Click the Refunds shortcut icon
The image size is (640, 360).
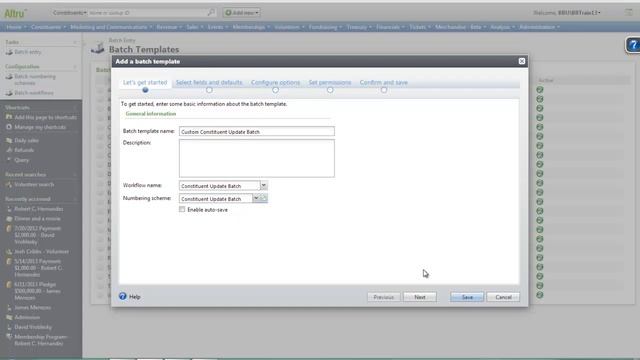pos(9,150)
